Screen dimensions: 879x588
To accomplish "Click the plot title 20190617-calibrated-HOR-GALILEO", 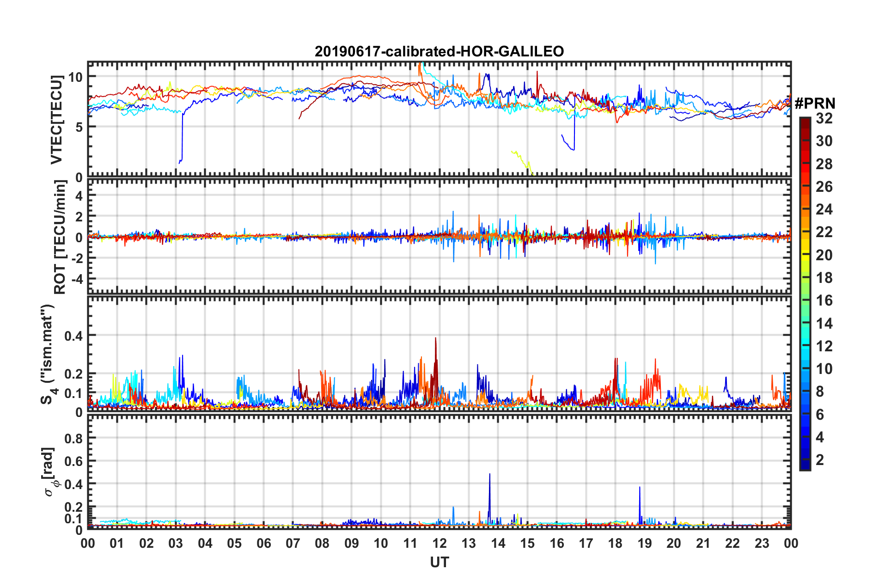I will pos(439,51).
